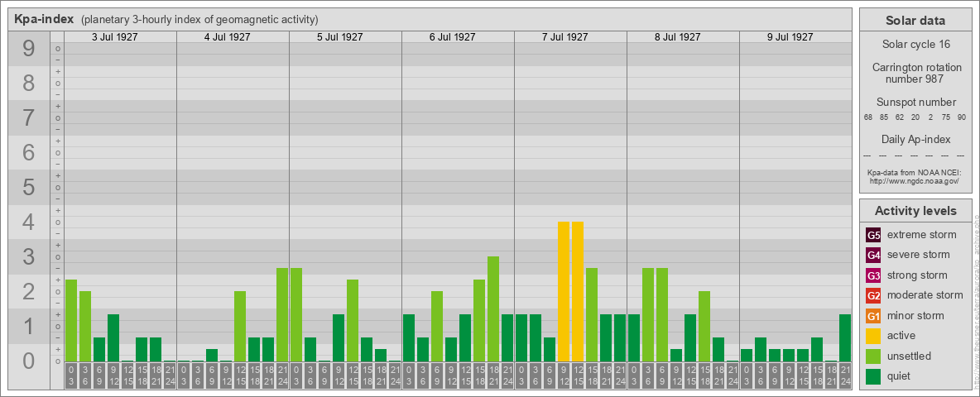Select the '5 Jul 1927' date header
The image size is (980, 397).
[339, 37]
